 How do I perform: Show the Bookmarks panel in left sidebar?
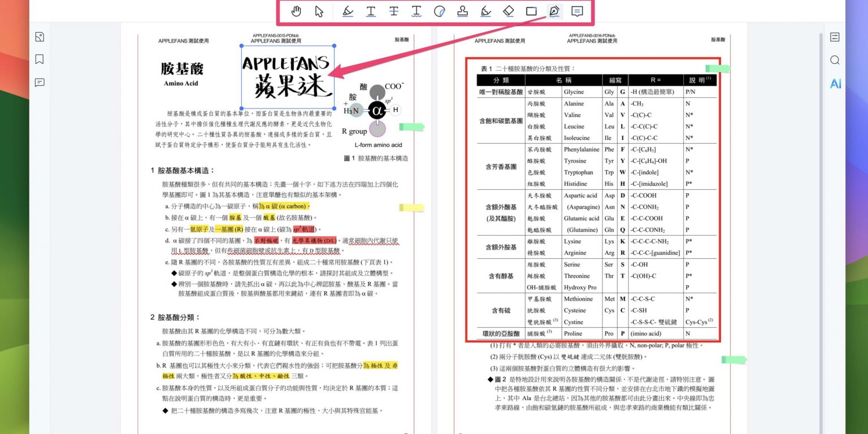tap(40, 59)
